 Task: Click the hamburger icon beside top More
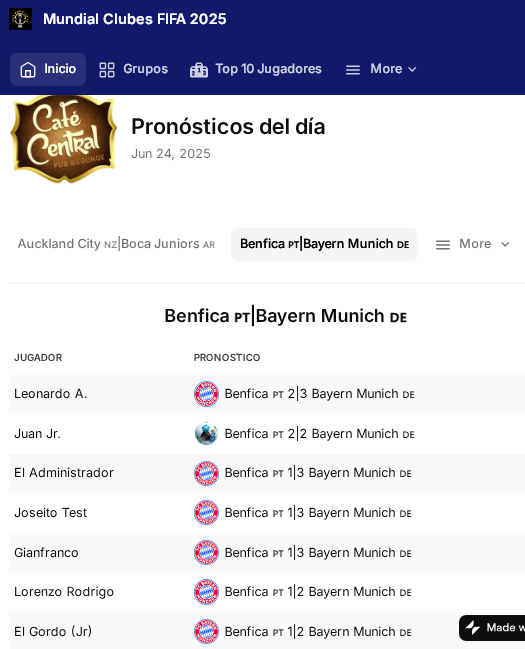[x=353, y=70]
